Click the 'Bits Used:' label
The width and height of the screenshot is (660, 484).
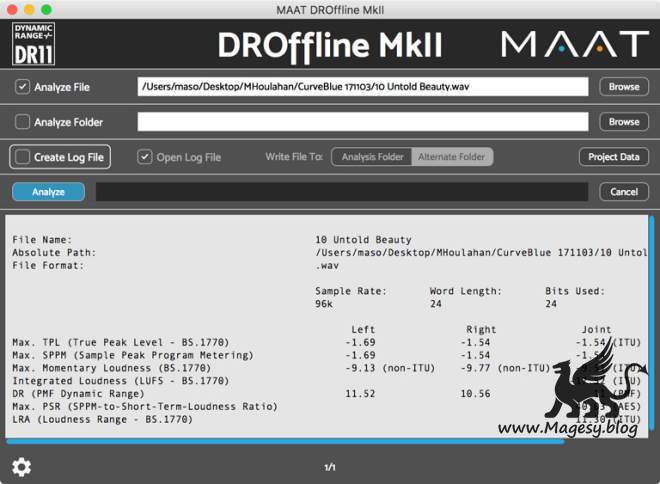pyautogui.click(x=575, y=291)
